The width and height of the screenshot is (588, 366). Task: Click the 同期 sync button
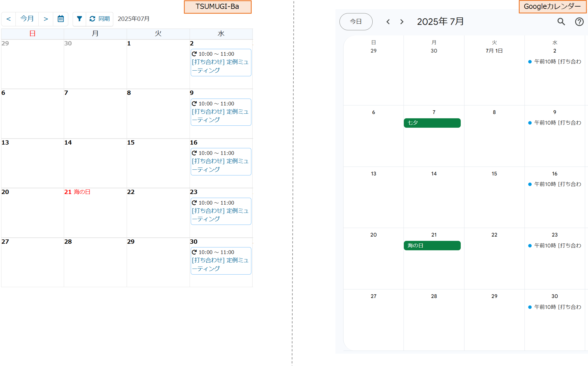coord(100,19)
